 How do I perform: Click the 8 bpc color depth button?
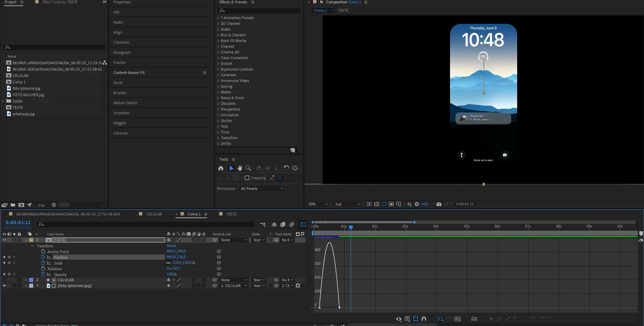click(x=42, y=205)
